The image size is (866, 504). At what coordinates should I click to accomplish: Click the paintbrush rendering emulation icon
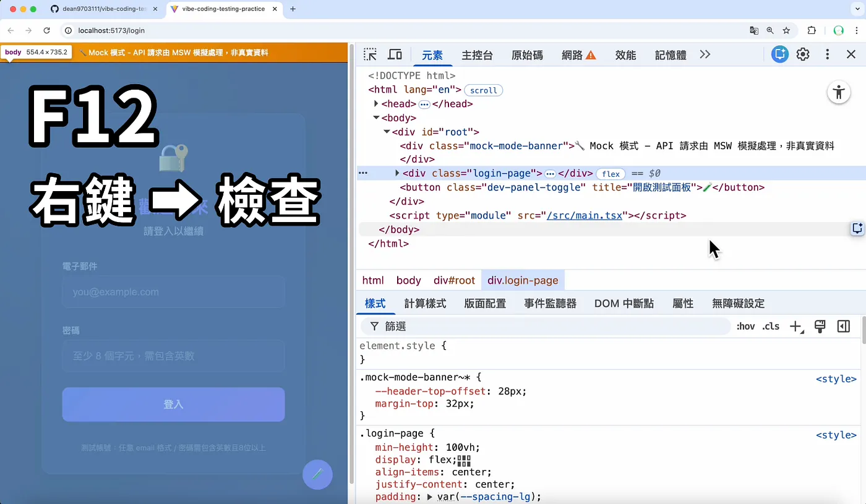[820, 327]
